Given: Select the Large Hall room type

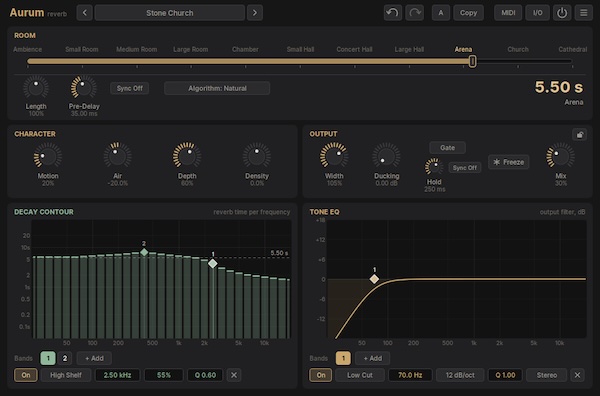Looking at the screenshot, I should (409, 49).
